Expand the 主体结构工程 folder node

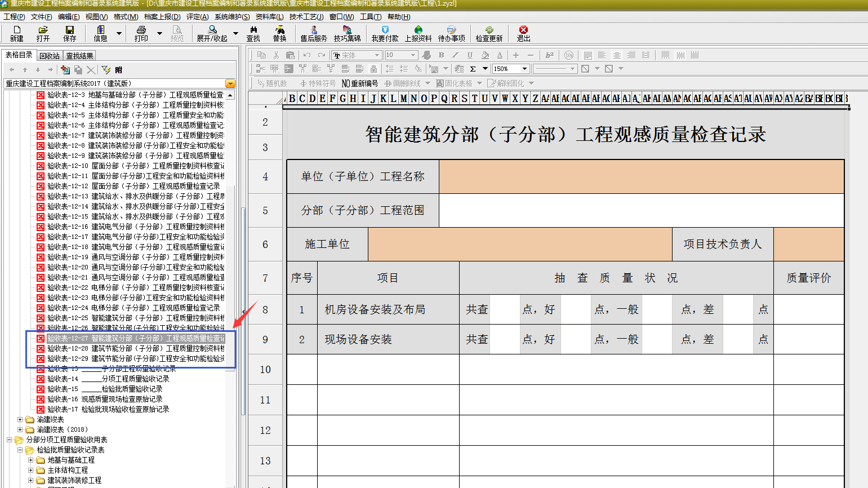coord(31,470)
